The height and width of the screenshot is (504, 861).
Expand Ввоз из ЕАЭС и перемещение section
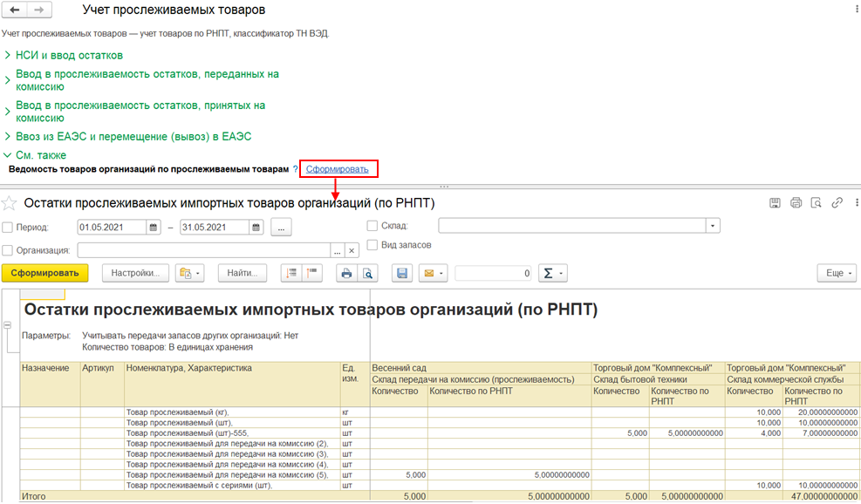click(x=133, y=137)
